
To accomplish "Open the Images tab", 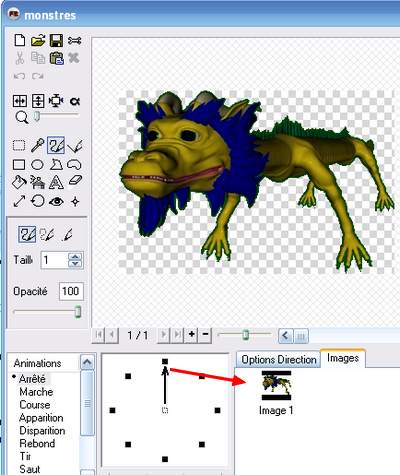I will (343, 358).
